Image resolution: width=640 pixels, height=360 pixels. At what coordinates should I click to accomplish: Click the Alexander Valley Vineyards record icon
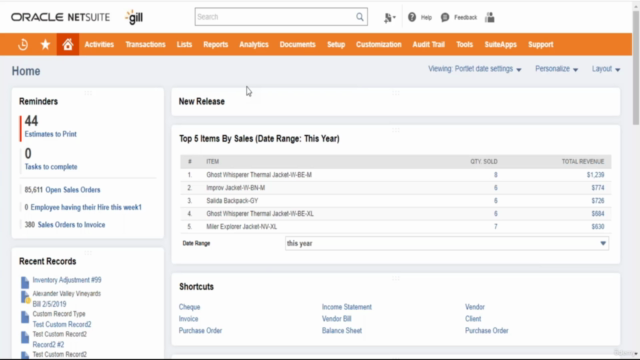[x=25, y=297]
